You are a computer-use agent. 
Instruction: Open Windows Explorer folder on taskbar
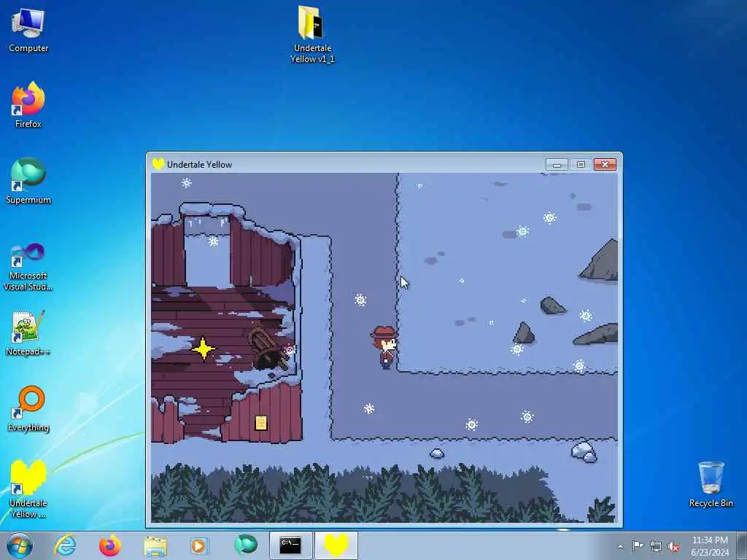pos(155,545)
